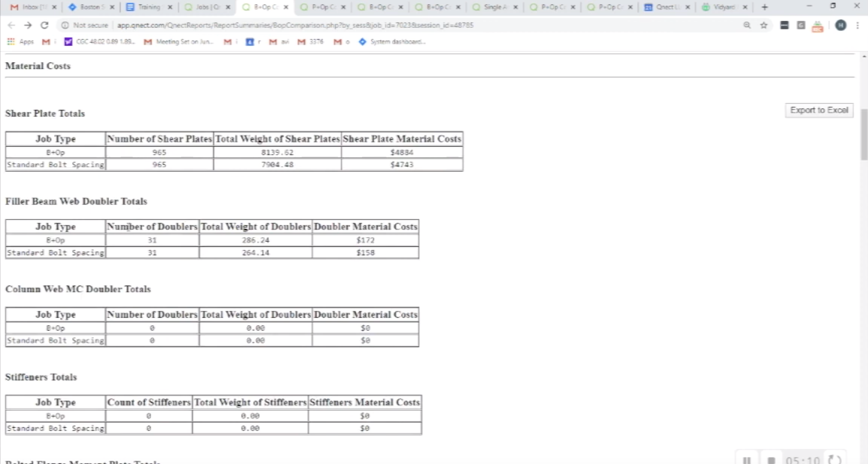This screenshot has height=464, width=868.
Task: Click the Training browser tab
Action: (147, 7)
